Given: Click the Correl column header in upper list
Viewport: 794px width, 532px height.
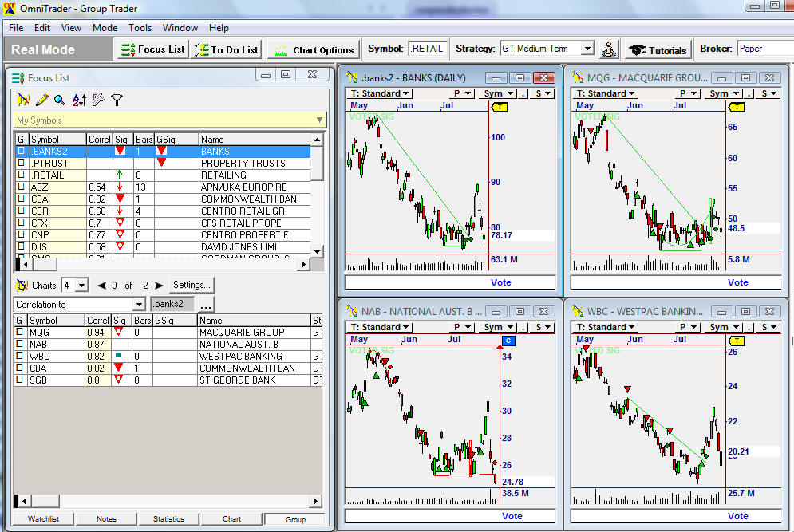Looking at the screenshot, I should tap(99, 140).
